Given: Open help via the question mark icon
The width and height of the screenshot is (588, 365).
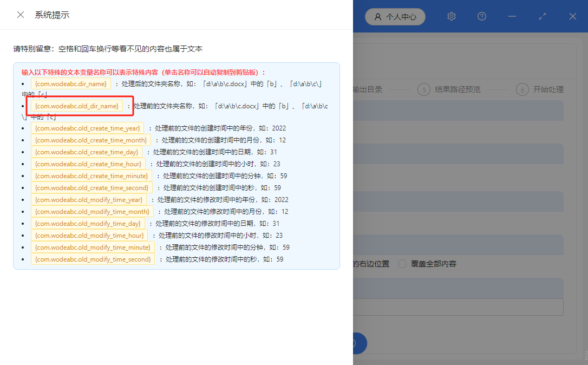Looking at the screenshot, I should (x=481, y=16).
